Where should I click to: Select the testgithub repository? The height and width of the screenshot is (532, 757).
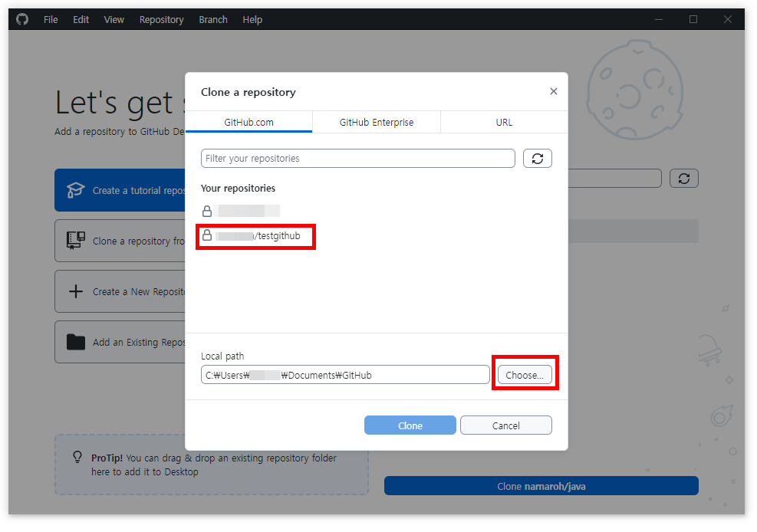tap(256, 236)
